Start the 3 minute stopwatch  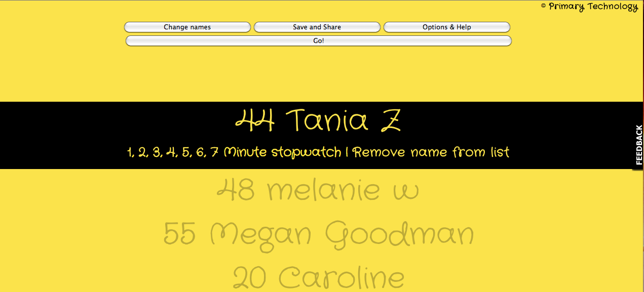tap(157, 152)
